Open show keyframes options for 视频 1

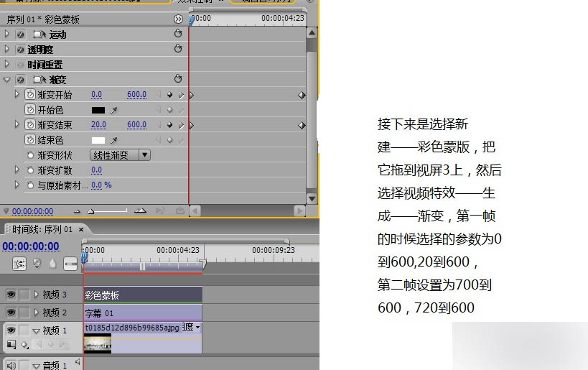pyautogui.click(x=24, y=344)
